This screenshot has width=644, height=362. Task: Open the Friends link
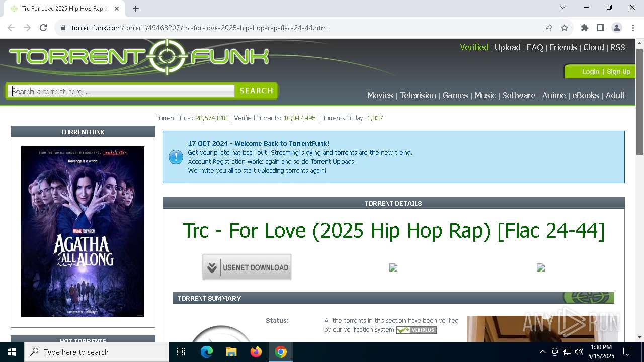tap(563, 47)
